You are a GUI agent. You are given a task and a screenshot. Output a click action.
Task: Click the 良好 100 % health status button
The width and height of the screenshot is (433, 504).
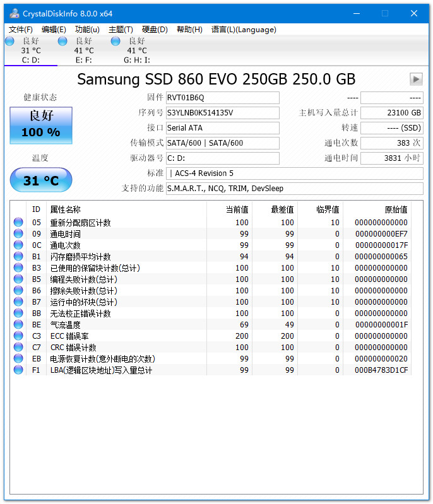coord(41,126)
